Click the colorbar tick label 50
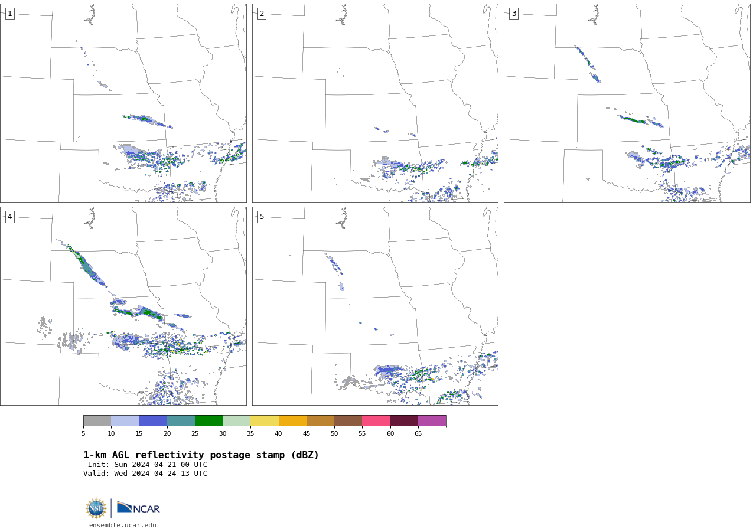756x532 pixels. [334, 434]
